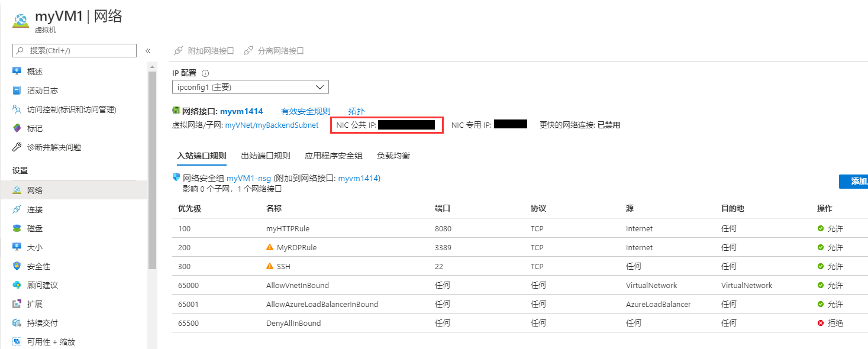Click the myVM1 virtual machine icon
The width and height of the screenshot is (868, 349).
click(21, 20)
